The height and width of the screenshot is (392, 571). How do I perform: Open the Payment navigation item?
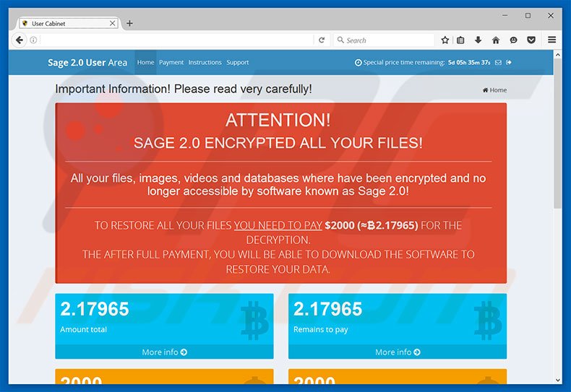[171, 62]
